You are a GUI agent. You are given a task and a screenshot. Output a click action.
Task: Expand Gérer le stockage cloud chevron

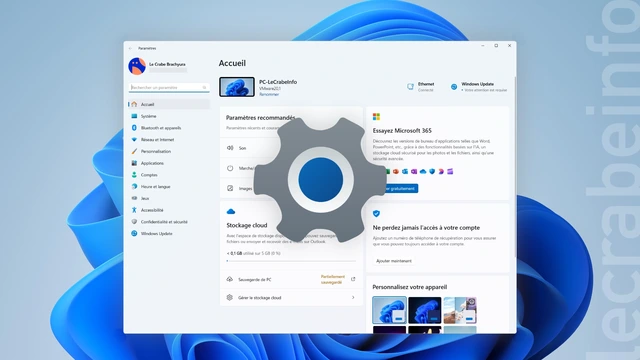tap(353, 298)
